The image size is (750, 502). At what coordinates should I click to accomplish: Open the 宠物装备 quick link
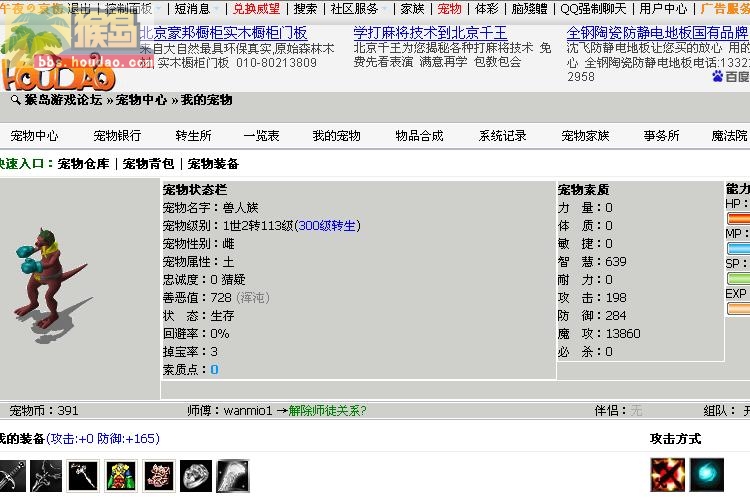(213, 164)
